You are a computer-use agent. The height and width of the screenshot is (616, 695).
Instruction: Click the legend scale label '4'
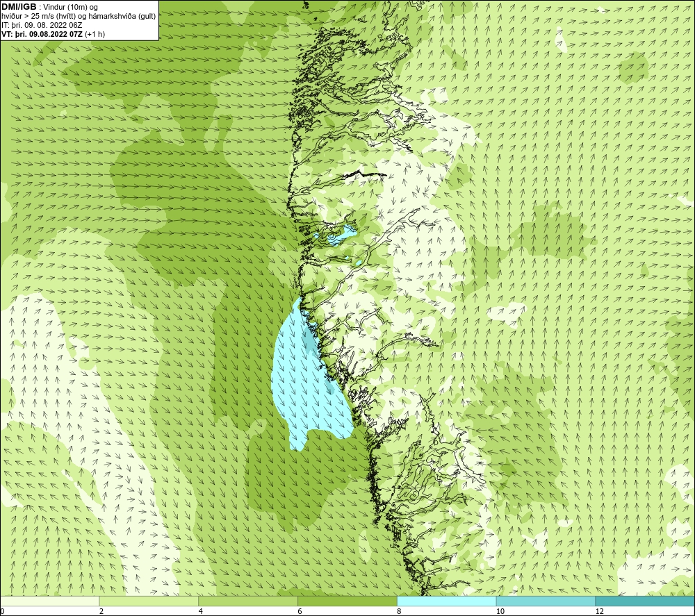pyautogui.click(x=201, y=612)
